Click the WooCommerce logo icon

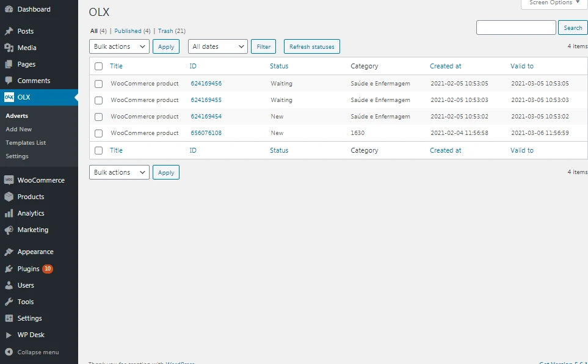9,180
